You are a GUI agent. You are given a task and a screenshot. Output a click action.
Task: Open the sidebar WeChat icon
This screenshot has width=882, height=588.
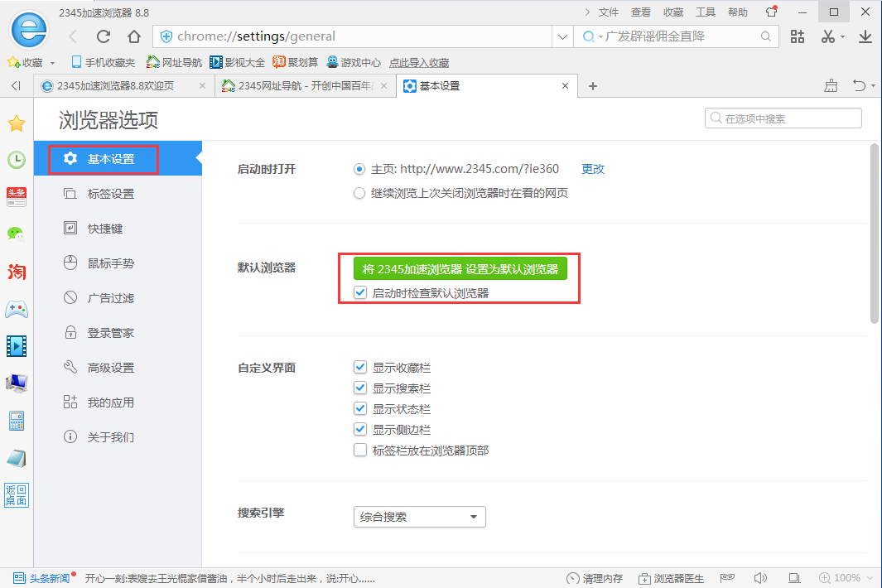[x=17, y=234]
